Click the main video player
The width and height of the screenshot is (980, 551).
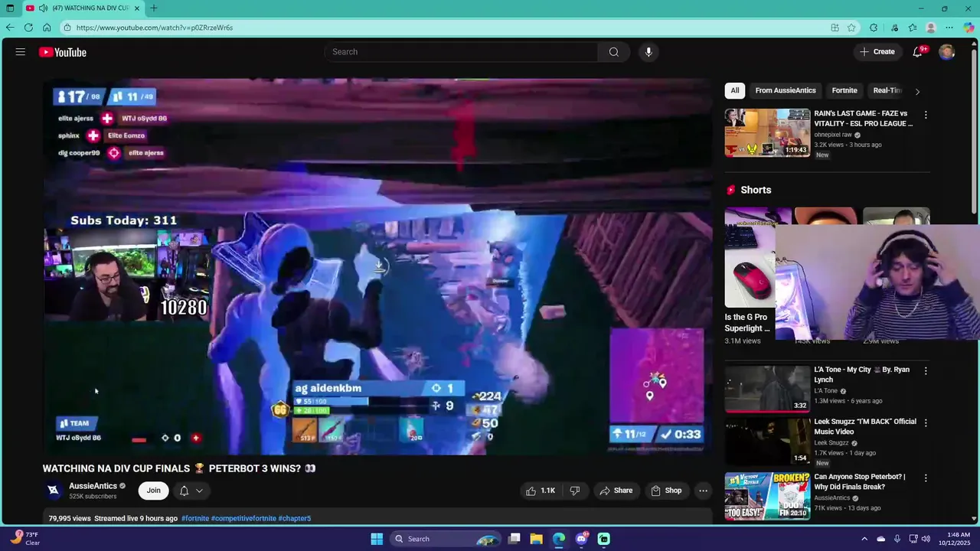point(377,266)
